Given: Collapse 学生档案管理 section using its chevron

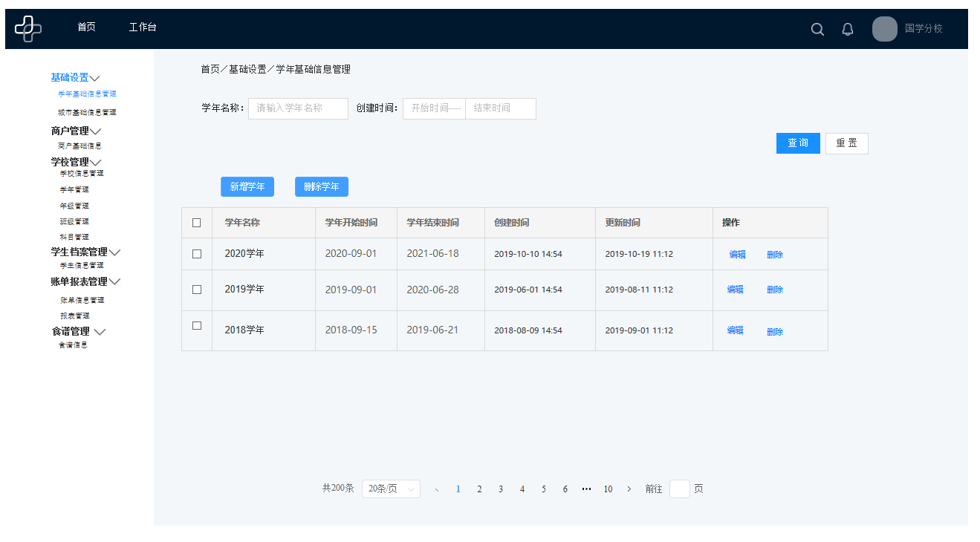Looking at the screenshot, I should 114,252.
